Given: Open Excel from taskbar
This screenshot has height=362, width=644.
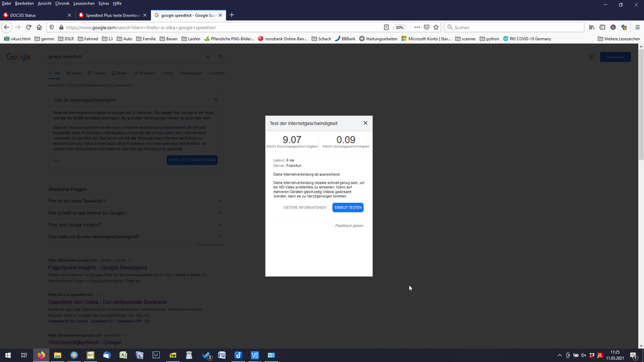Looking at the screenshot, I should coord(123,356).
